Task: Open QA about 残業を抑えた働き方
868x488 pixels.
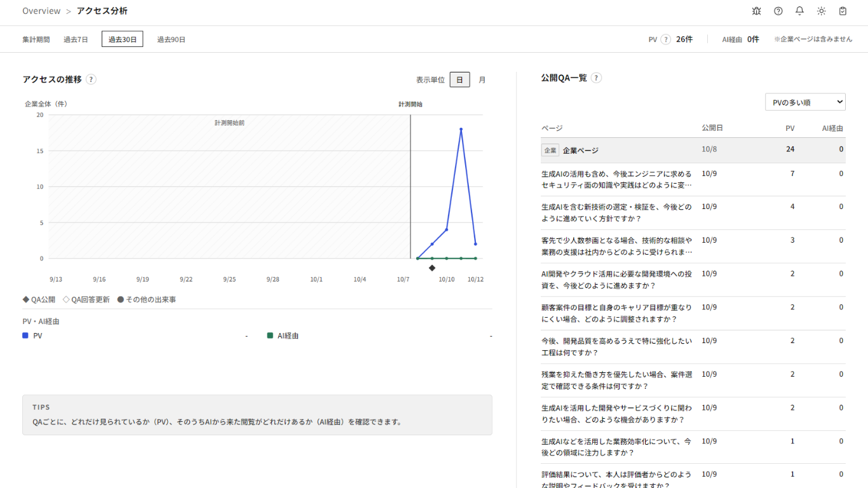Action: [x=693, y=381]
